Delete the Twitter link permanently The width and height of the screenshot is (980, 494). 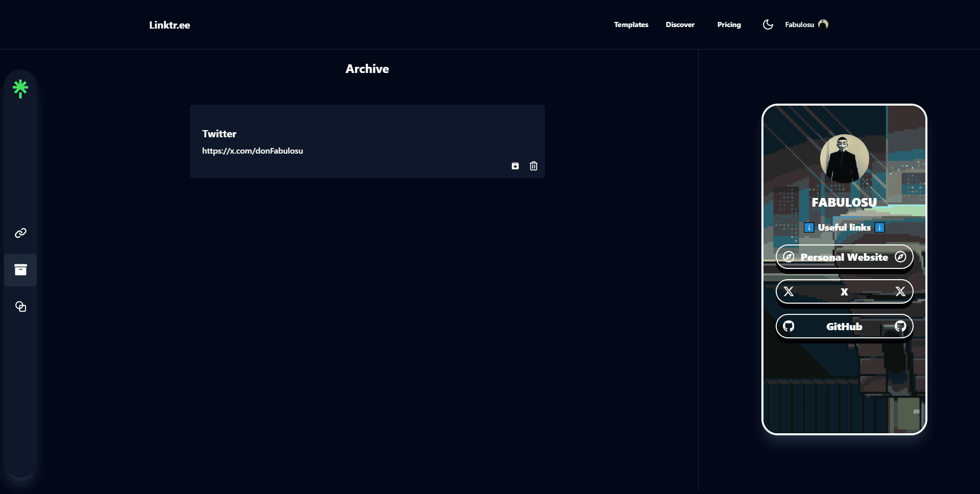[x=533, y=166]
